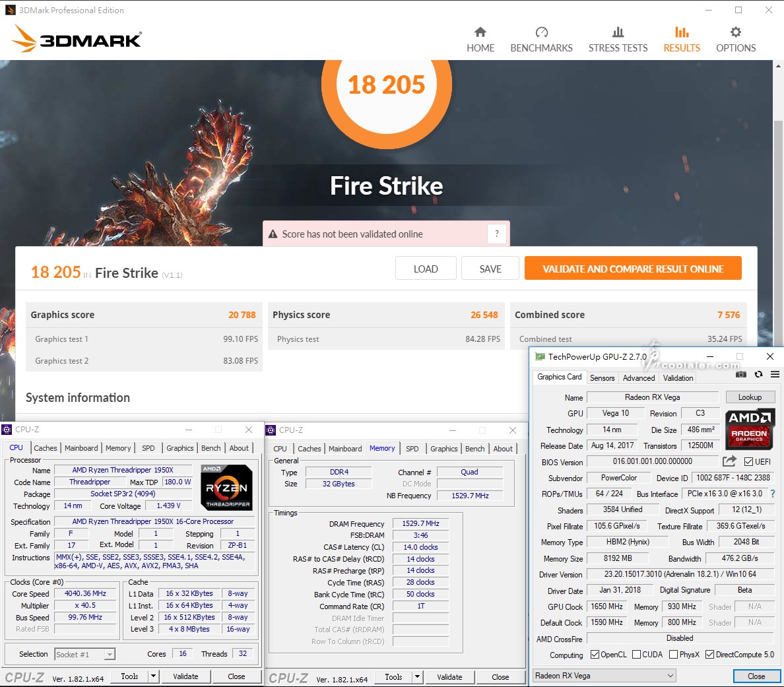Click the LOAD button
This screenshot has width=784, height=687.
pyautogui.click(x=426, y=269)
